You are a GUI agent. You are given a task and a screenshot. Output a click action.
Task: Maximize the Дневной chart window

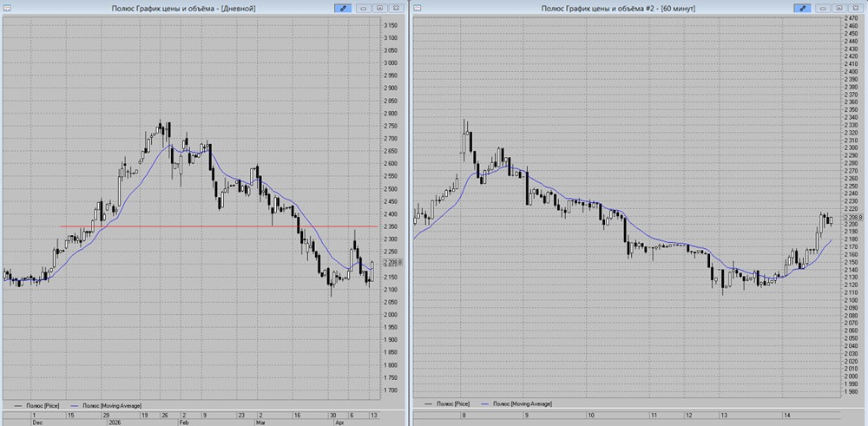380,9
